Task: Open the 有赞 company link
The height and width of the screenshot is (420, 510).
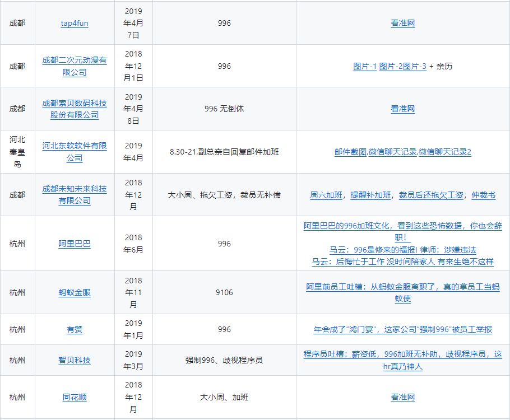Action: [x=75, y=330]
